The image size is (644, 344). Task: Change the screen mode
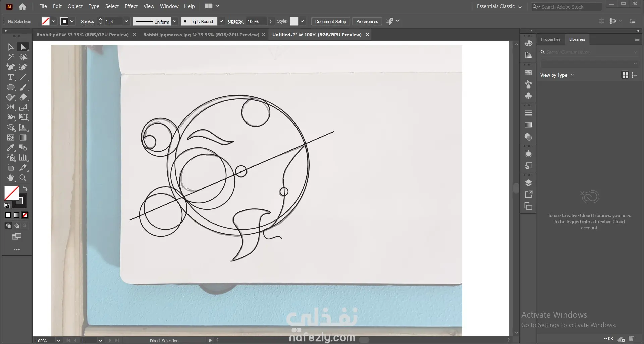[x=17, y=237]
